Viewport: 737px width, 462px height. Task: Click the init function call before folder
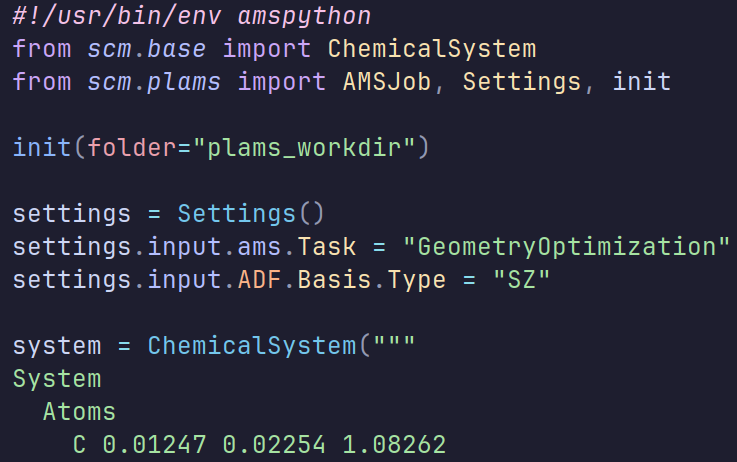(42, 147)
